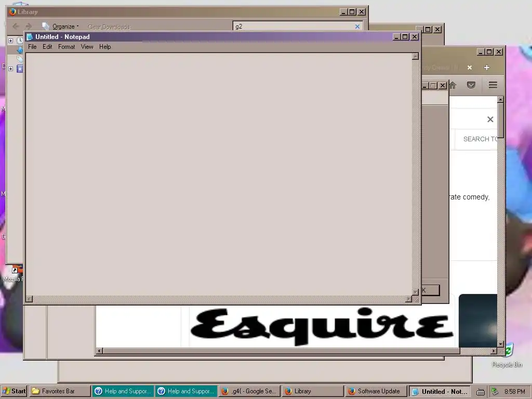
Task: Switch to Google Search Firefox taskbar button
Action: tap(250, 391)
